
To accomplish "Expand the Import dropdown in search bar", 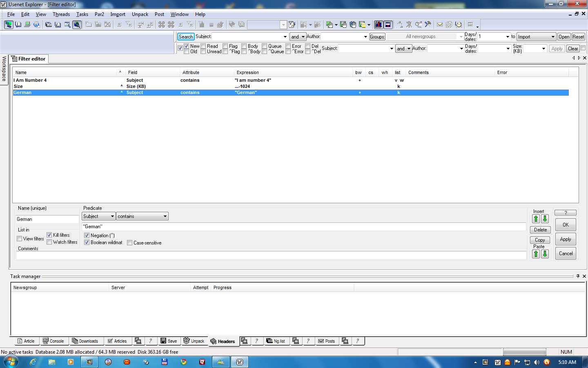I will pyautogui.click(x=552, y=37).
